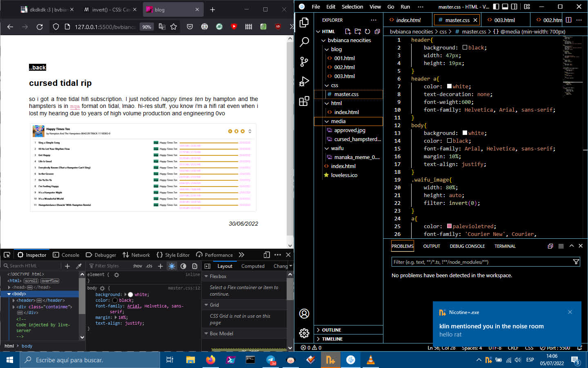Open a new Firefox tab
This screenshot has height=368, width=588.
(212, 9)
